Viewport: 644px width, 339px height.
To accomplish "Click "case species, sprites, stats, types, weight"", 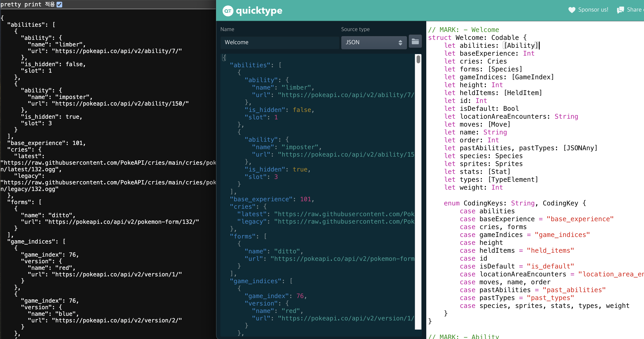I will [545, 306].
